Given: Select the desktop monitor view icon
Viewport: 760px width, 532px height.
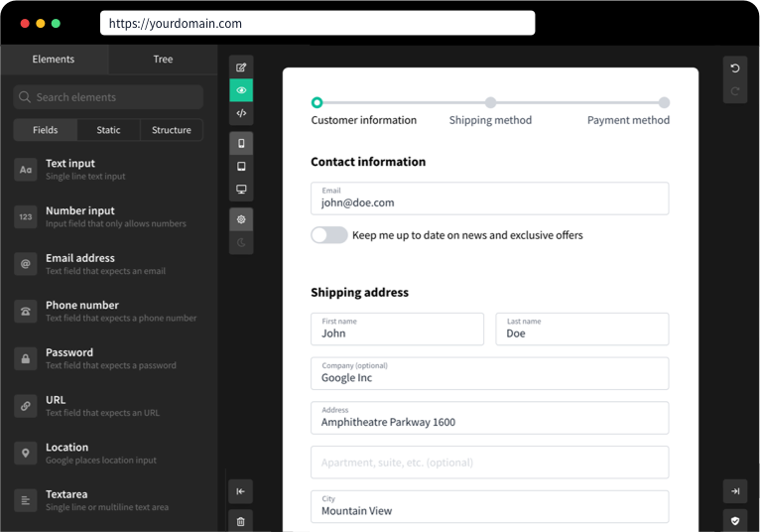Looking at the screenshot, I should point(241,190).
